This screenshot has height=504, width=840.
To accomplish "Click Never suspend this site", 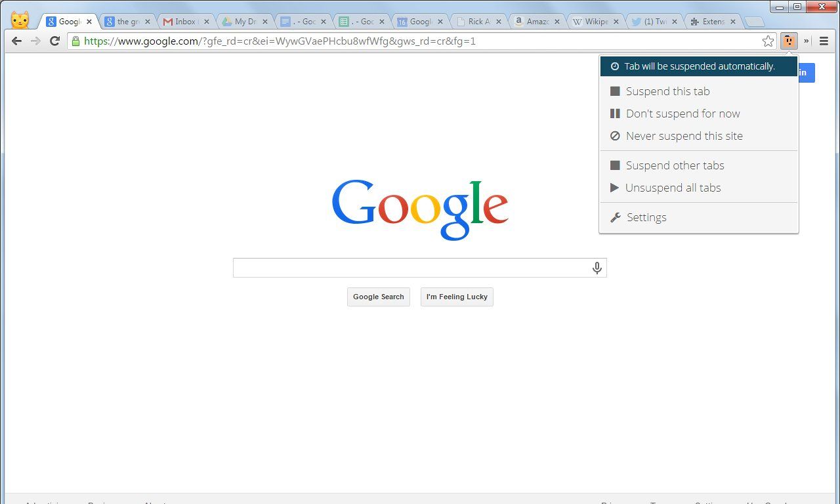I will pyautogui.click(x=684, y=136).
